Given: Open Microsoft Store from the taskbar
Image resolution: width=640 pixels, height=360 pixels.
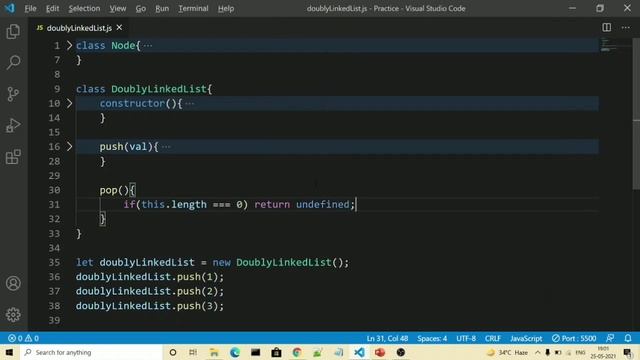Looking at the screenshot, I should [x=276, y=352].
